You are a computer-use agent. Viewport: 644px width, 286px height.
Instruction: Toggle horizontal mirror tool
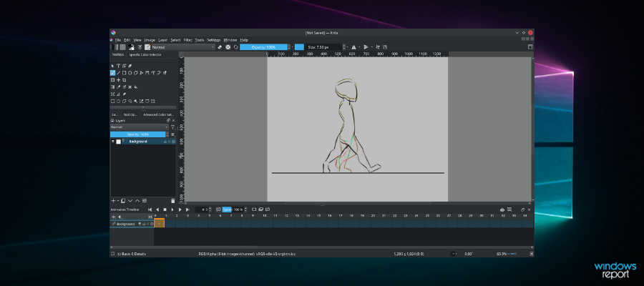click(353, 47)
